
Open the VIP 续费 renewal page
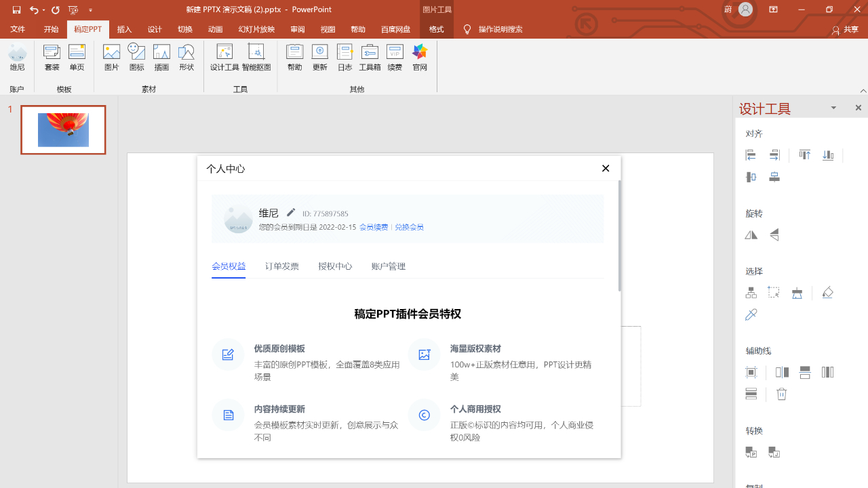395,58
